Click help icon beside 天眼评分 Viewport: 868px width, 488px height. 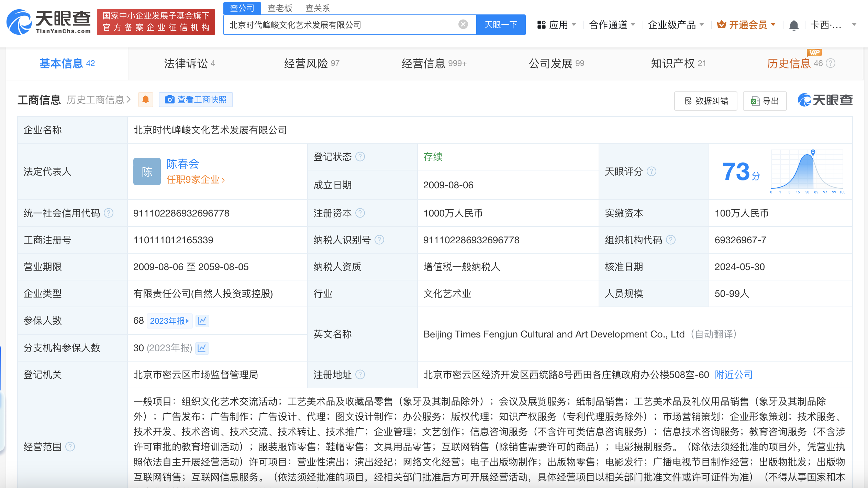(651, 171)
